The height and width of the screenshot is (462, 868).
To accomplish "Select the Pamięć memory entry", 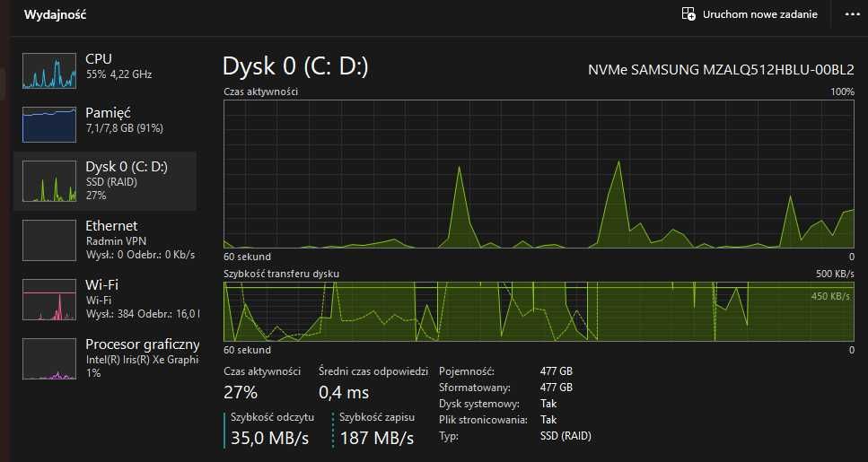I will pyautogui.click(x=105, y=124).
